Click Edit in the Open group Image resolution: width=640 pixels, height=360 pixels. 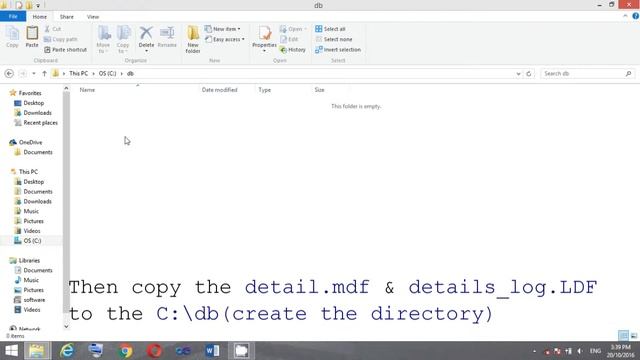coord(289,39)
